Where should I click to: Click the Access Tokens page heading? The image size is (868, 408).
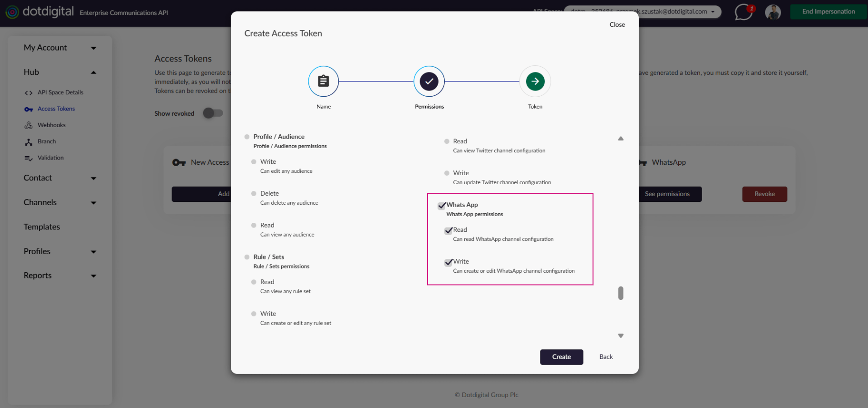click(x=183, y=59)
